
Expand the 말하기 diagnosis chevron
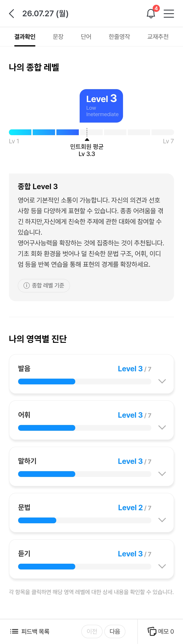(162, 474)
